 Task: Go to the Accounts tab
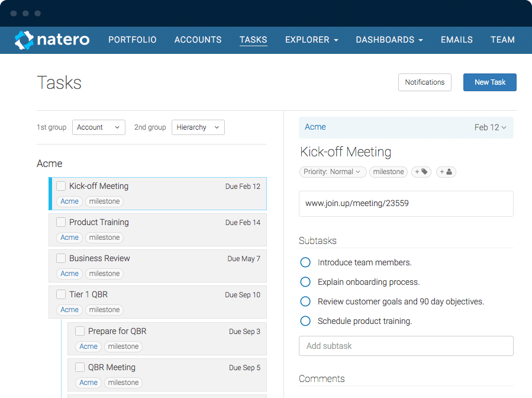coord(198,40)
